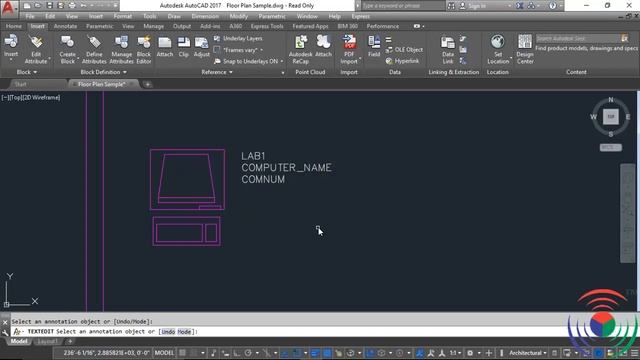Toggle lineweight display in status bar
The image size is (640, 360).
coord(315,353)
